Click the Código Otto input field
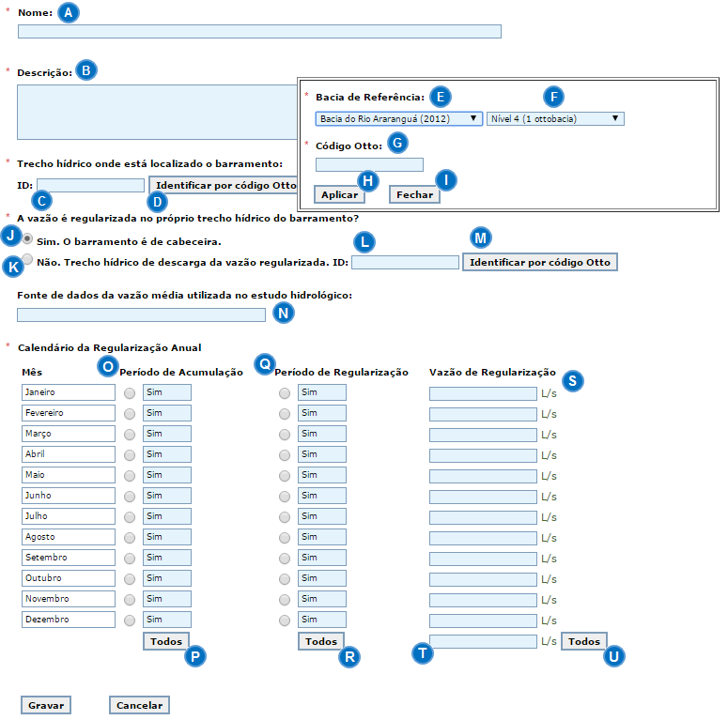The width and height of the screenshot is (728, 720). (x=369, y=165)
